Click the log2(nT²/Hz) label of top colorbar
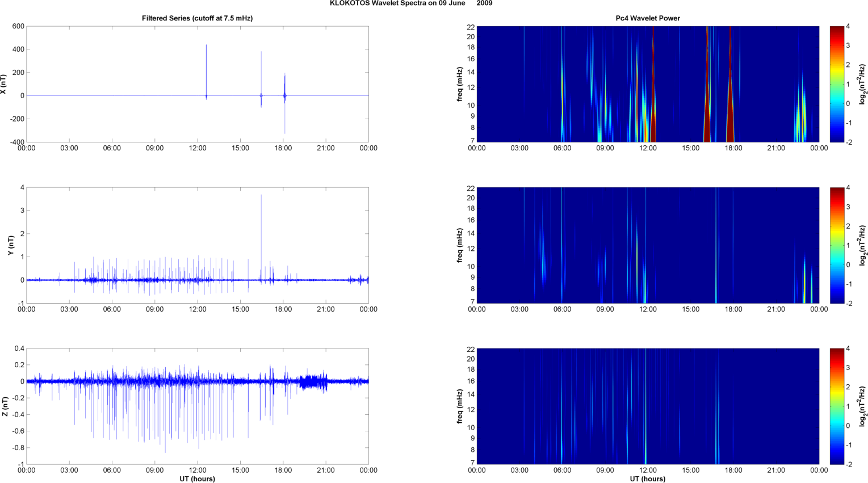The image size is (868, 483). coord(862,84)
